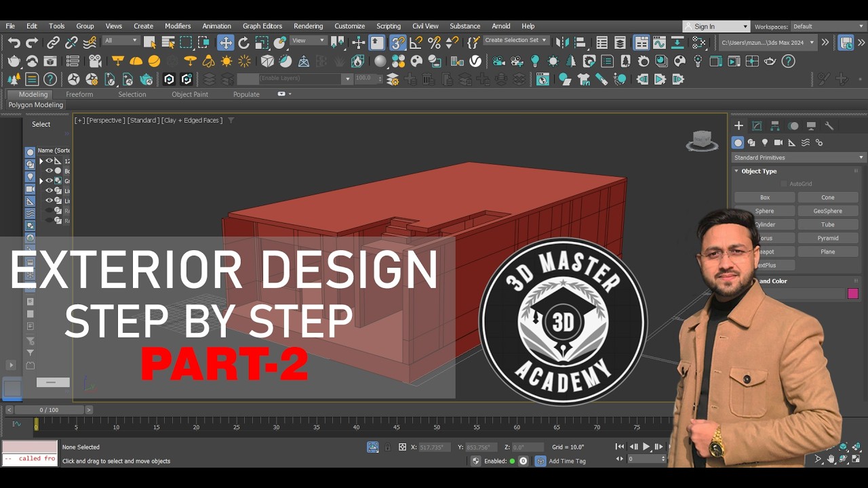Image resolution: width=868 pixels, height=488 pixels.
Task: Open the selection filter All dropdown
Action: coord(121,41)
